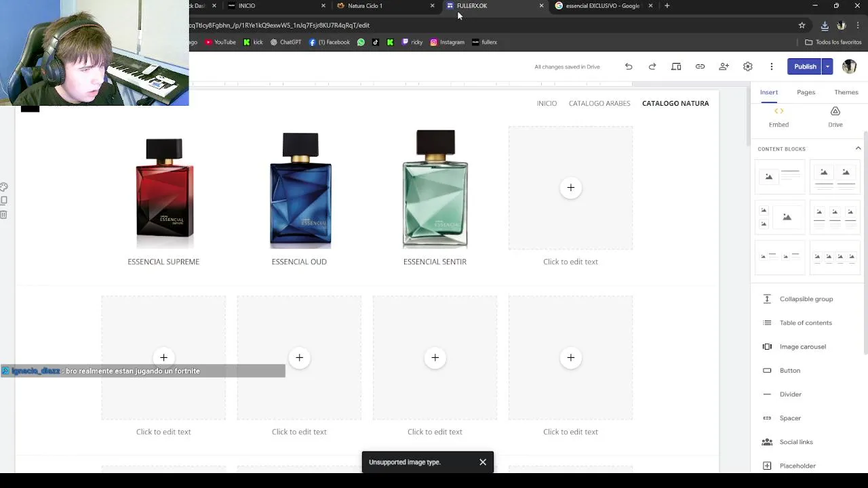The width and height of the screenshot is (868, 488).
Task: Open the device preview icon
Action: [676, 66]
